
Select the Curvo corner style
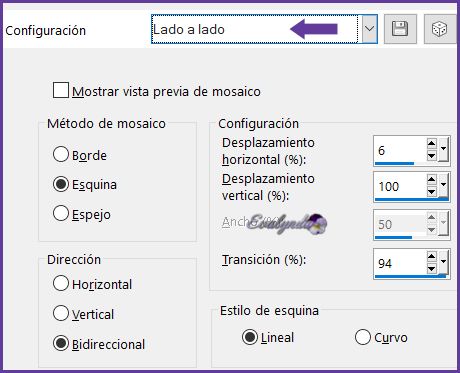pos(363,337)
